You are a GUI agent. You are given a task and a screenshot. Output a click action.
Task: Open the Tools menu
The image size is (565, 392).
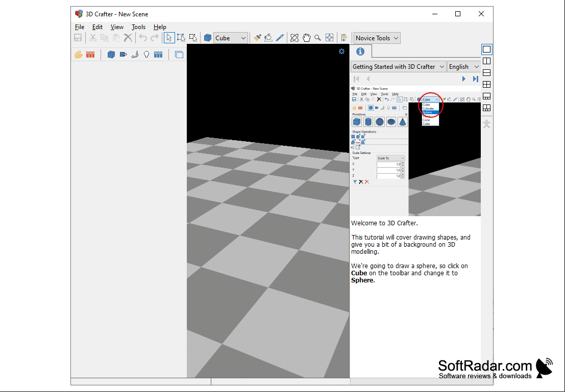pyautogui.click(x=138, y=27)
